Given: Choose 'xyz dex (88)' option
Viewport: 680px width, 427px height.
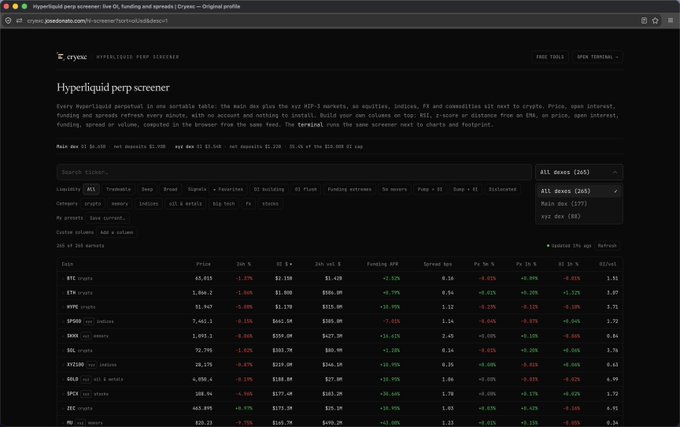Looking at the screenshot, I should [579, 216].
